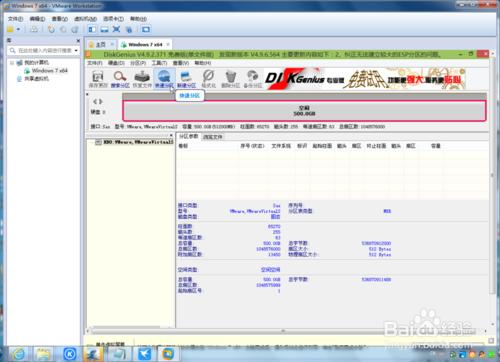Collapse the My Computer (我的计算机) tree node

[x=12, y=63]
